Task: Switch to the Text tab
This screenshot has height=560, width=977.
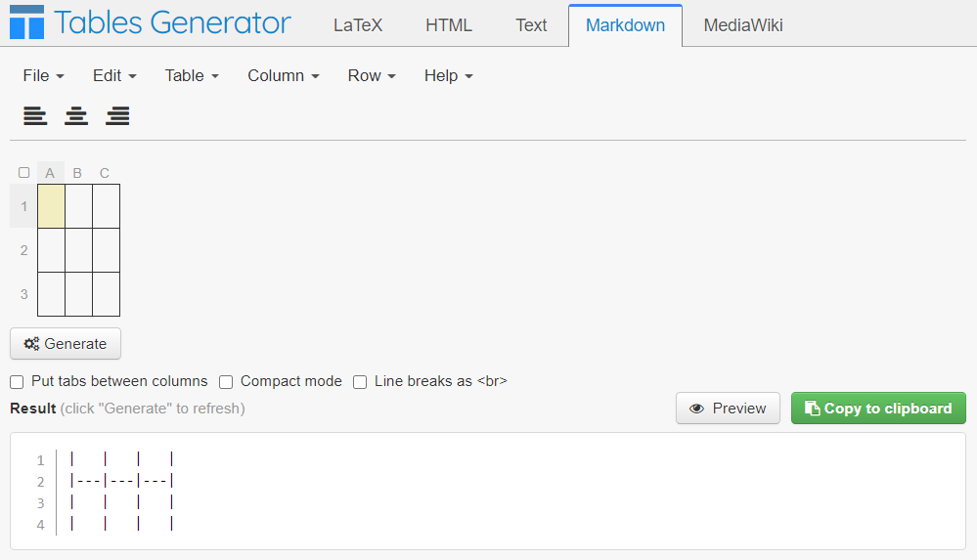Action: click(x=531, y=25)
